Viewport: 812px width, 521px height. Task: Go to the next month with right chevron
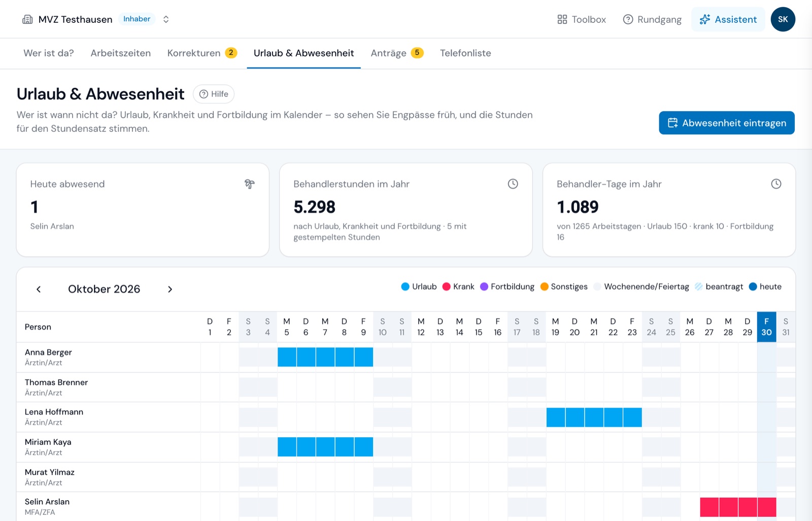pos(170,289)
